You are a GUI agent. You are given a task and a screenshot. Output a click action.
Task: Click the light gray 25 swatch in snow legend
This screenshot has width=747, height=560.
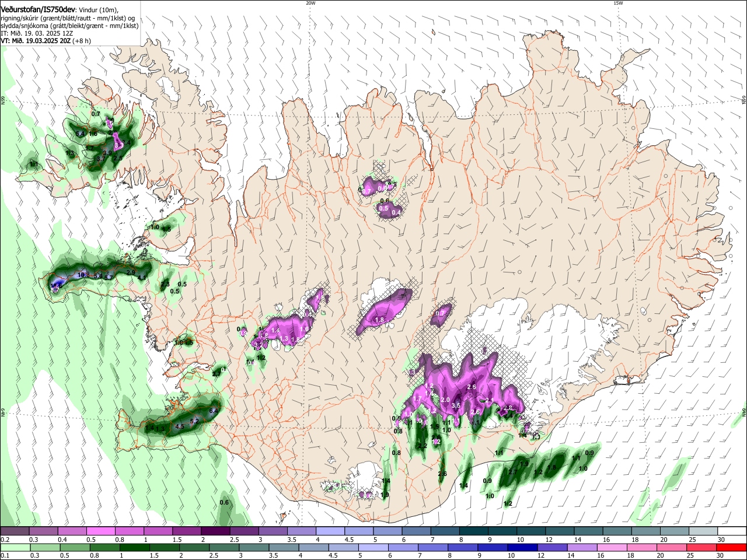pyautogui.click(x=703, y=531)
